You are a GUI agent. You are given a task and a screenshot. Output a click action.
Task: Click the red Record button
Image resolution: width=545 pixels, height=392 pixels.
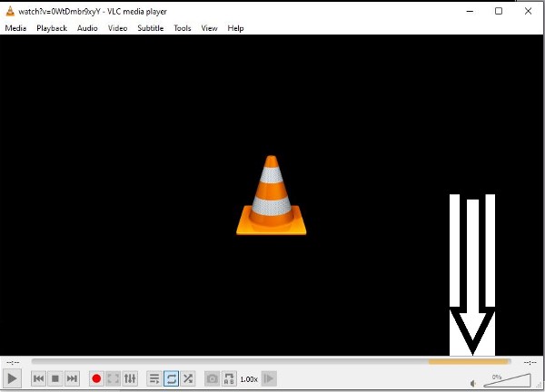96,378
